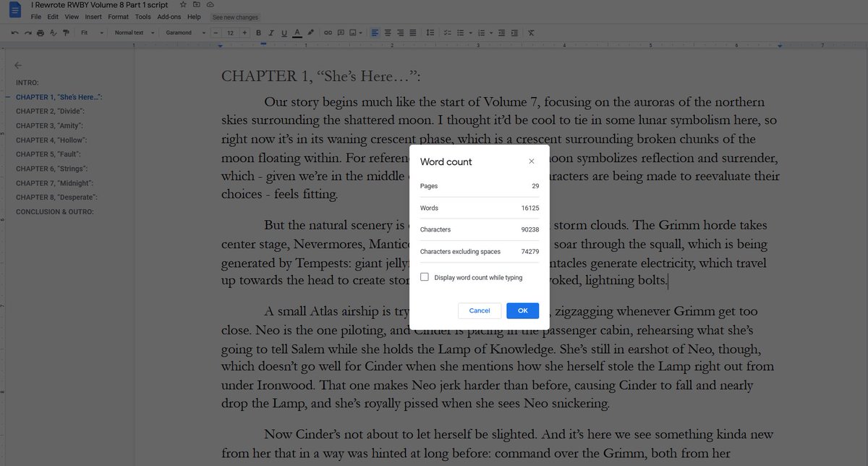Go to CHAPTER 3 "Amity" outline entry
This screenshot has width=868, height=466.
49,126
